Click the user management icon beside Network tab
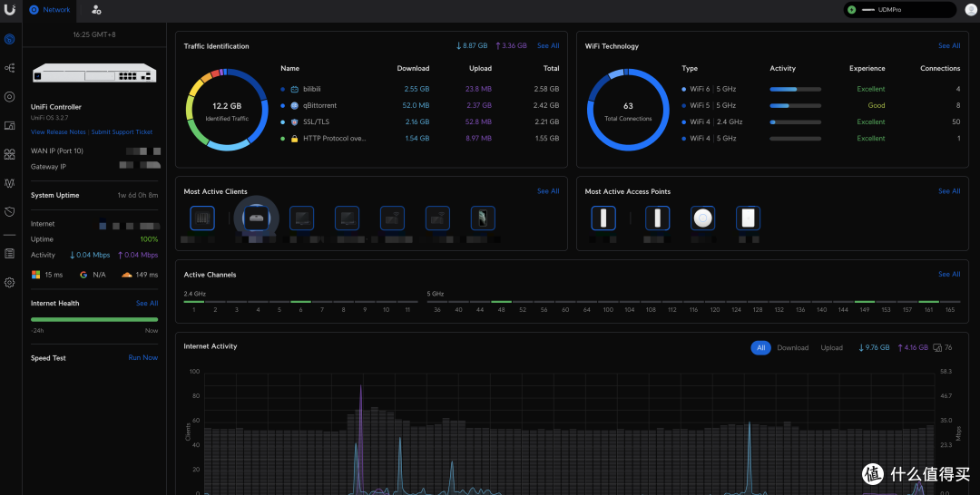 pyautogui.click(x=96, y=10)
